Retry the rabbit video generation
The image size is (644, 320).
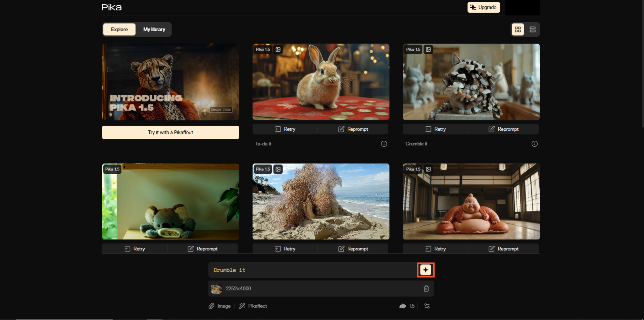pos(285,129)
